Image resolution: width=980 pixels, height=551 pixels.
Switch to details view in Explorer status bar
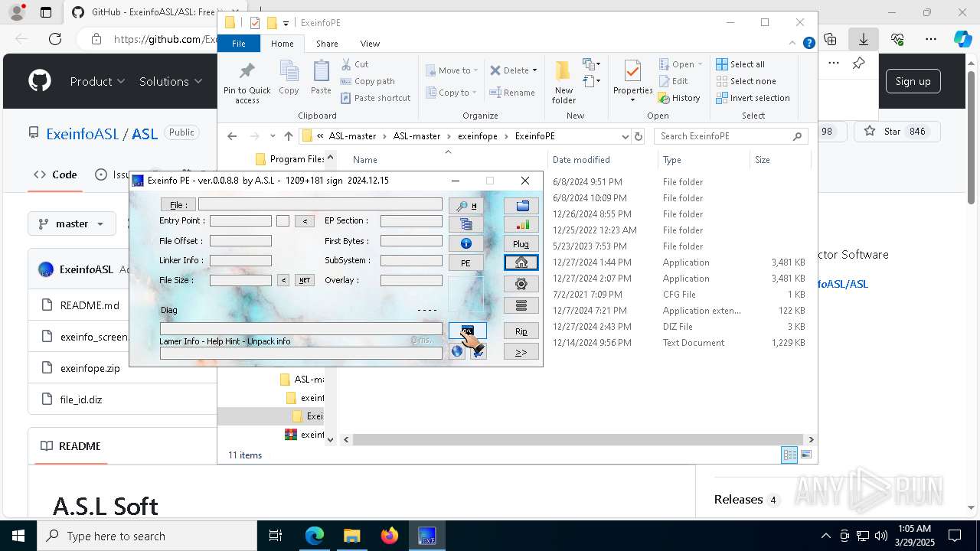pos(789,455)
